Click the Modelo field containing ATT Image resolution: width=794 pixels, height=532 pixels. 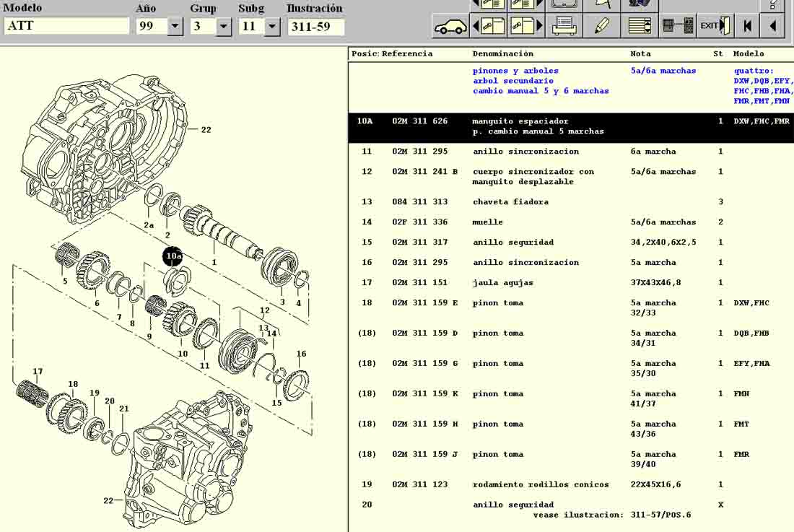pos(66,27)
